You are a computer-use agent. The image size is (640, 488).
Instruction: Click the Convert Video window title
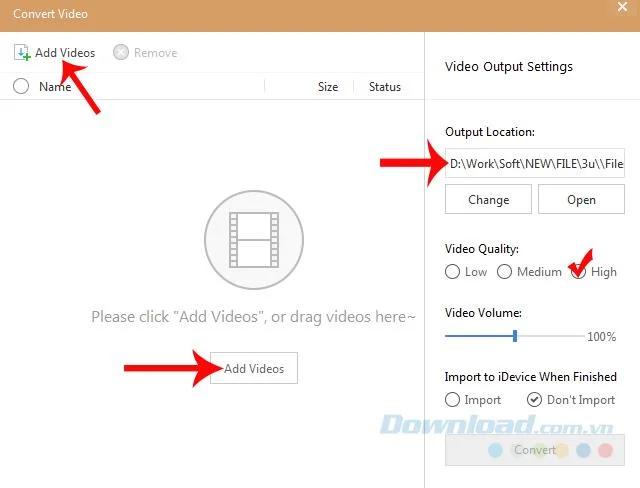tap(50, 14)
